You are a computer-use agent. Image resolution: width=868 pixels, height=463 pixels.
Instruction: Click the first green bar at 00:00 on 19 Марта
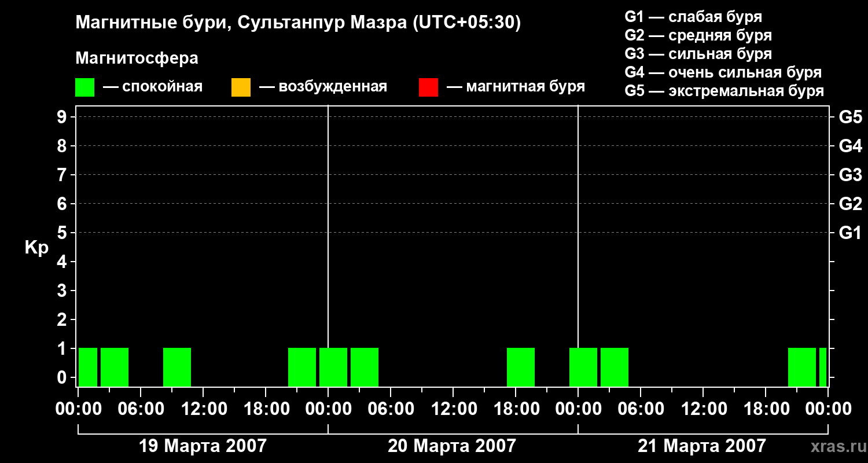[88, 367]
